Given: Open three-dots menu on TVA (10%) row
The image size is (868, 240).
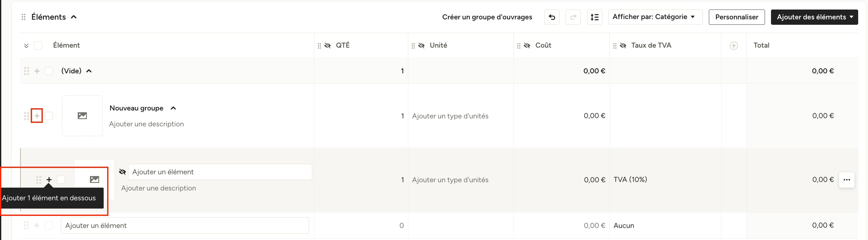Looking at the screenshot, I should click(846, 180).
